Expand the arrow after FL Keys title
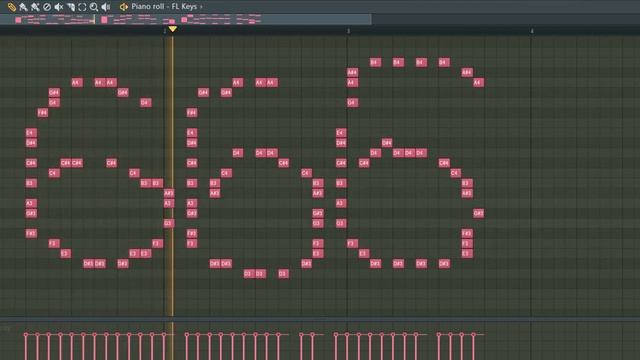This screenshot has height=360, width=640. coord(201,7)
